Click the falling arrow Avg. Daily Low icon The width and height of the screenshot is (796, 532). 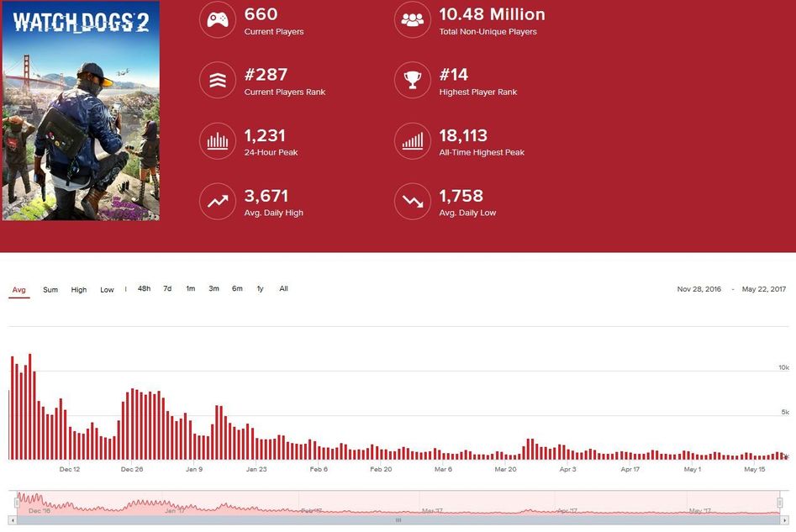point(412,202)
